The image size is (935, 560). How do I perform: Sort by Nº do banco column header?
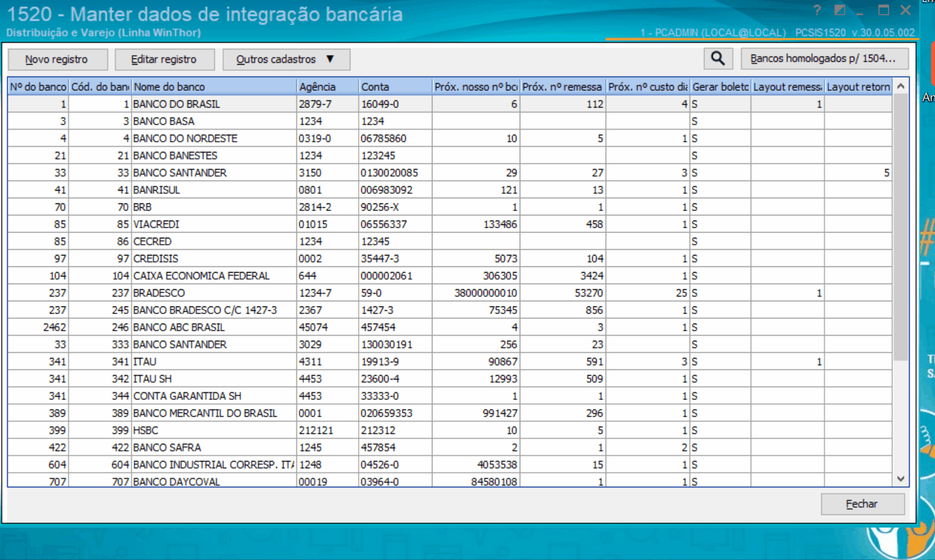tap(38, 86)
